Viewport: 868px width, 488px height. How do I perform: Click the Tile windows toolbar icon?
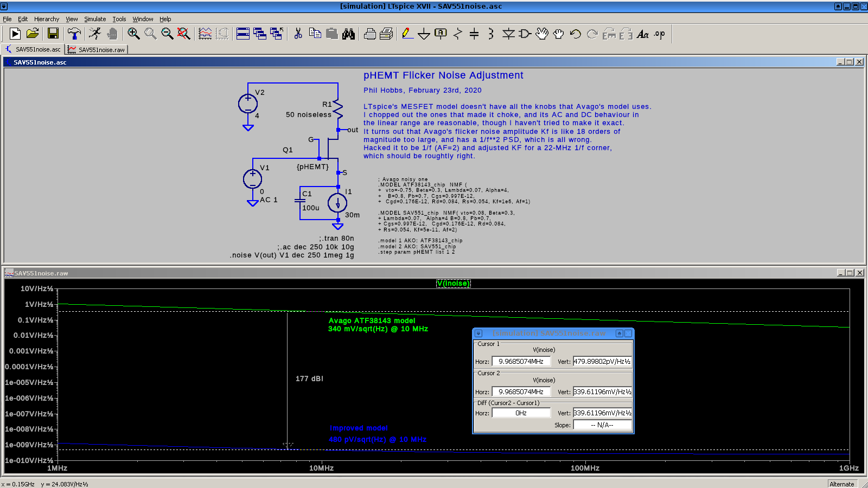(243, 34)
